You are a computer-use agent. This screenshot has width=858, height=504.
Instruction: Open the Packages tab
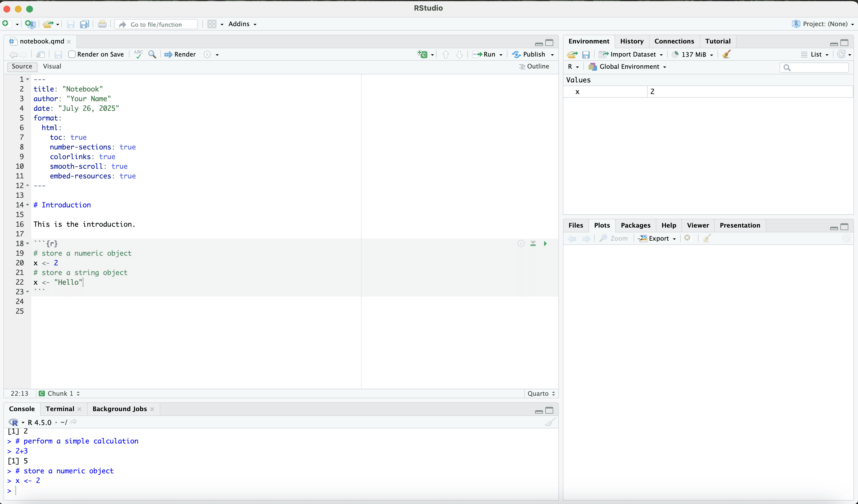point(635,225)
